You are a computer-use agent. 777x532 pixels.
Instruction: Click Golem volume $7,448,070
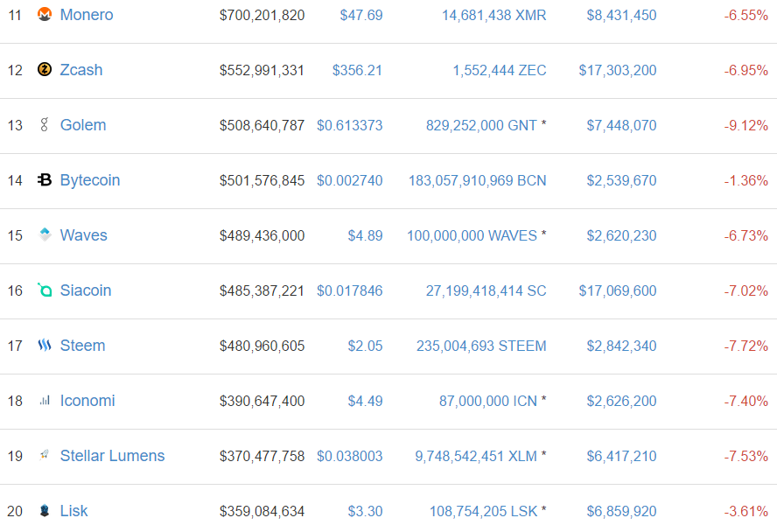point(621,125)
